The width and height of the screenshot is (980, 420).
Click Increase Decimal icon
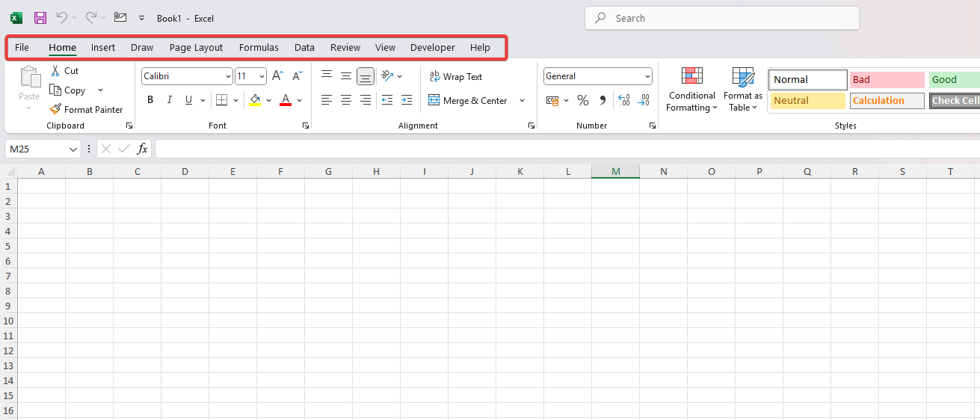click(x=624, y=100)
